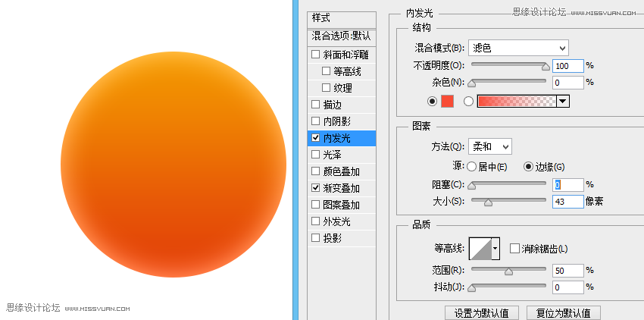Click the 大小 slider handle

point(488,202)
